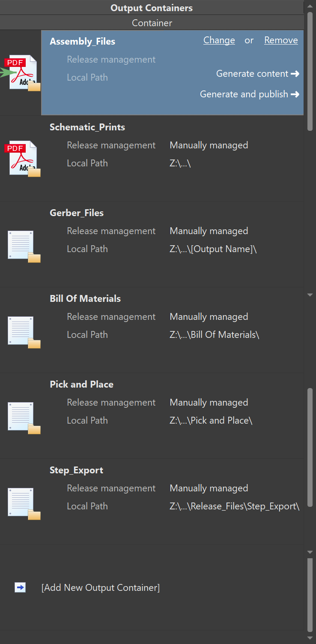This screenshot has width=316, height=644.
Task: Remove the Assembly_Files container
Action: click(281, 40)
